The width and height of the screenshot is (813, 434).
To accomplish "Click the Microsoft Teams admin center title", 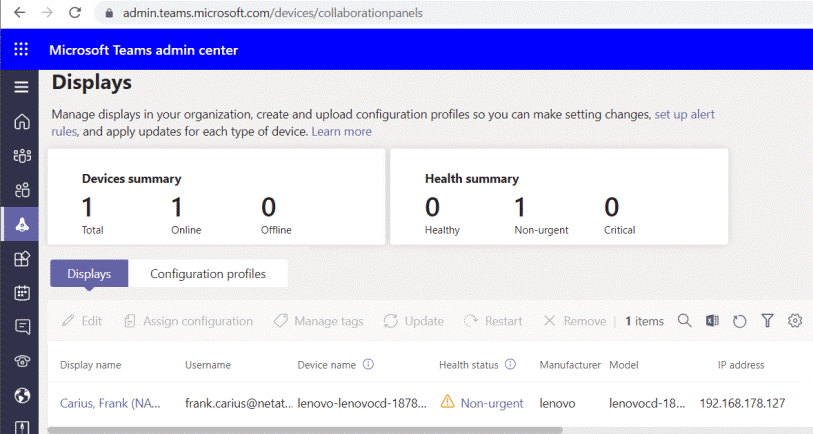I will pos(144,50).
